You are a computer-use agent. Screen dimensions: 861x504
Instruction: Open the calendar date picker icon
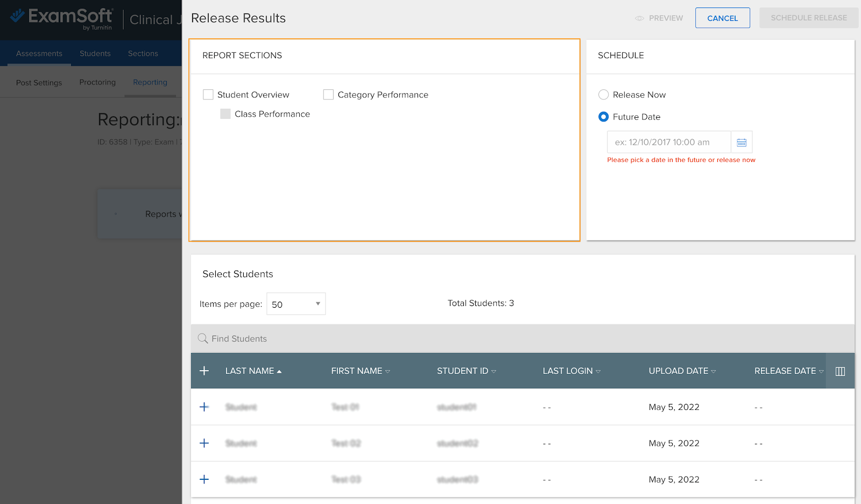pos(742,141)
